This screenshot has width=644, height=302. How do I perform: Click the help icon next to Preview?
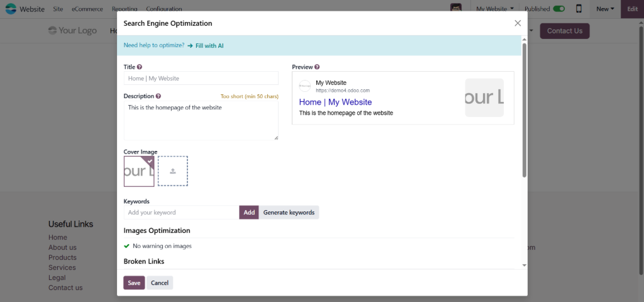pos(317,67)
